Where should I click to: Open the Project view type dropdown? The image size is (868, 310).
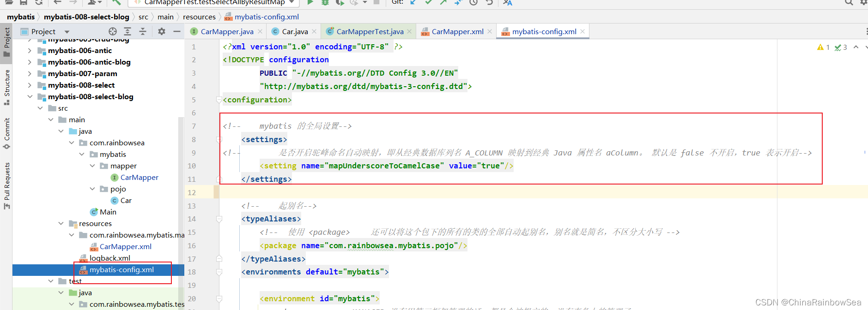[67, 32]
